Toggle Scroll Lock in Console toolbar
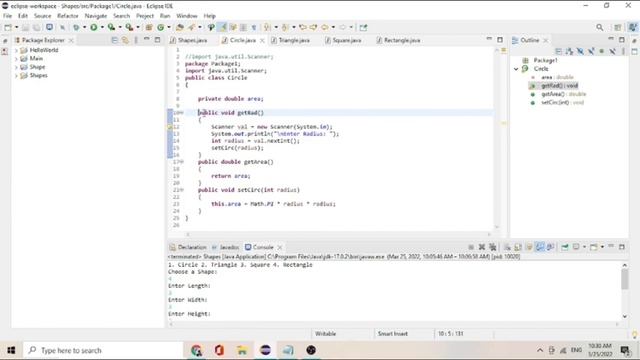Screen dimensions: 640x360 518,247
